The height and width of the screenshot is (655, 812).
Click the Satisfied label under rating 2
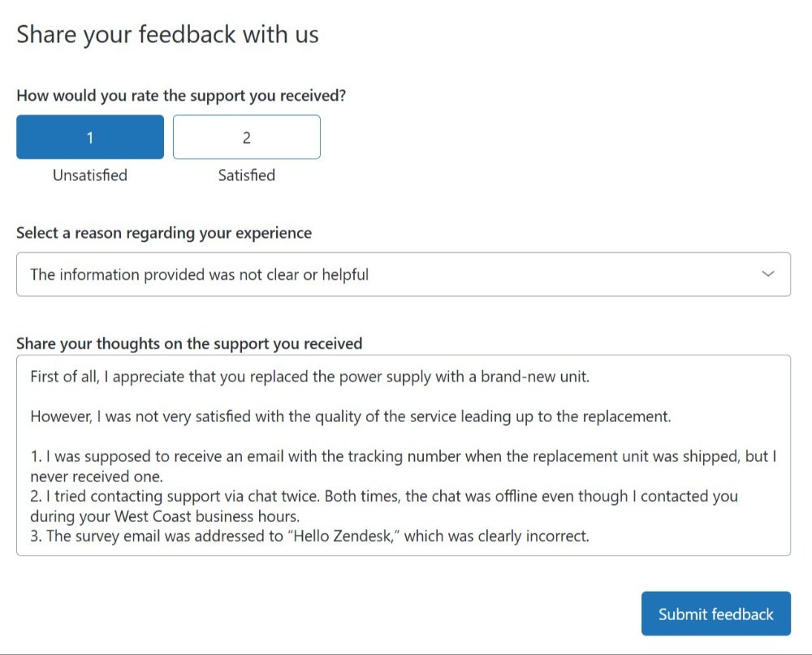pos(247,175)
